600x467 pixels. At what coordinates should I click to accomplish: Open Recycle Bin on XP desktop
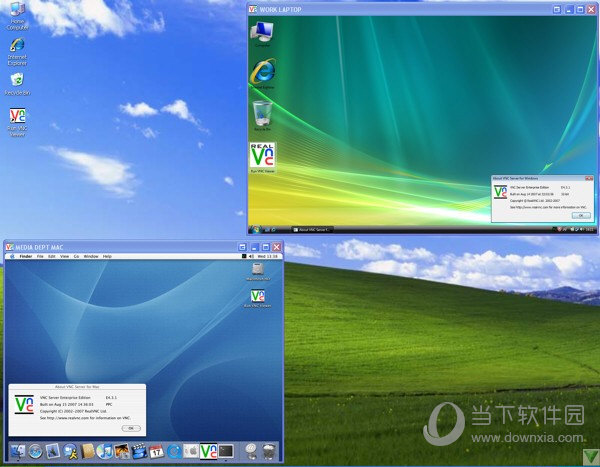click(17, 84)
